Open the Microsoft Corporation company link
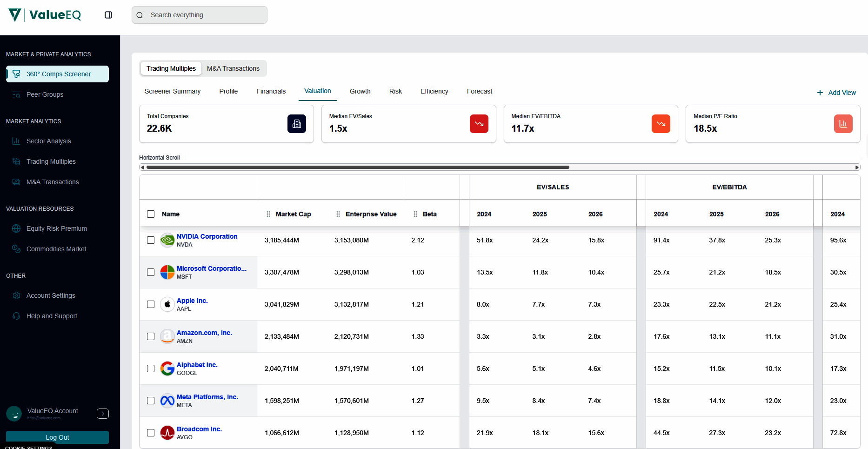The image size is (868, 449). click(211, 268)
